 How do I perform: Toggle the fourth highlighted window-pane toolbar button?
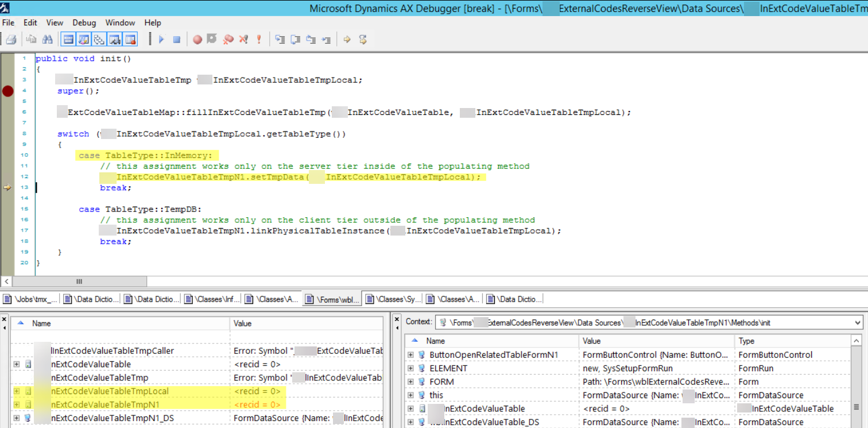[115, 39]
